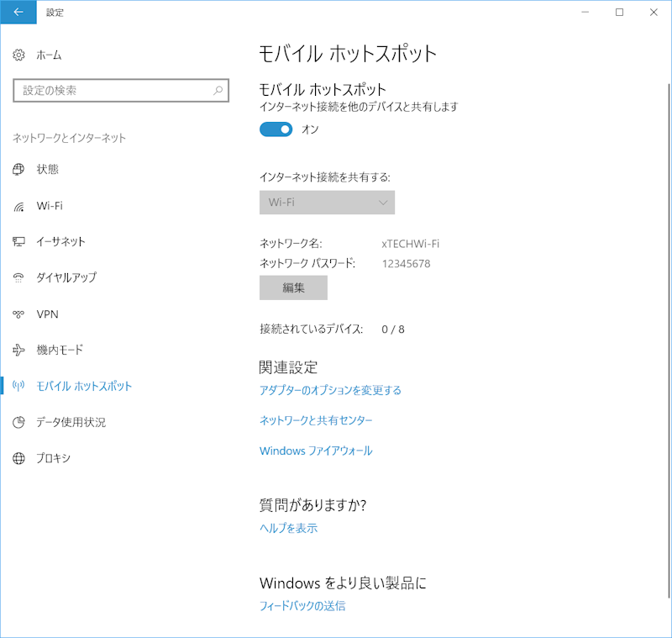Click the Dial-up icon in sidebar
Screen dimensions: 672x638
[x=19, y=277]
